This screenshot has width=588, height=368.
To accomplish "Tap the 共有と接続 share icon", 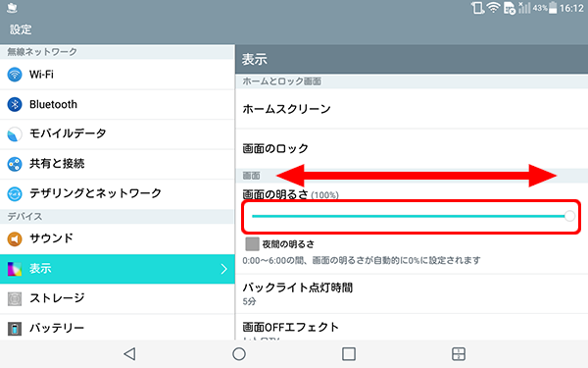I will tap(15, 164).
